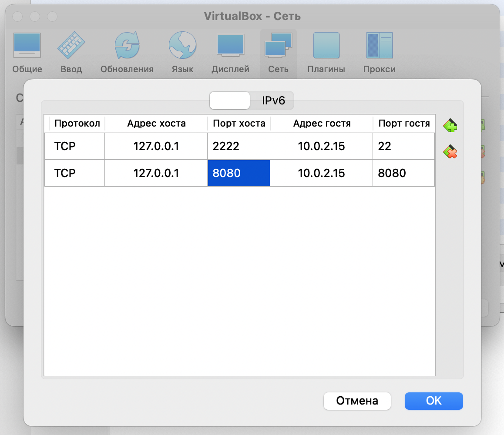Viewport: 504px width, 435px height.
Task: Confirm changes with the OK button
Action: click(433, 401)
